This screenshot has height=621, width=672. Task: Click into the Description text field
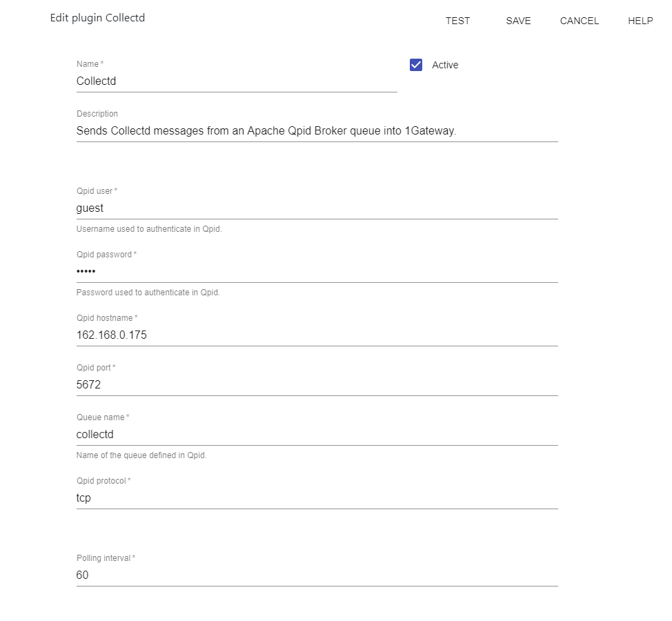[x=317, y=130]
